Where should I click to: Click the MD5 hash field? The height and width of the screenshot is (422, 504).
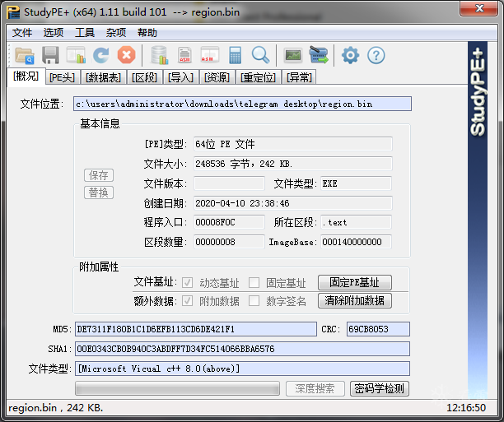[x=196, y=329]
